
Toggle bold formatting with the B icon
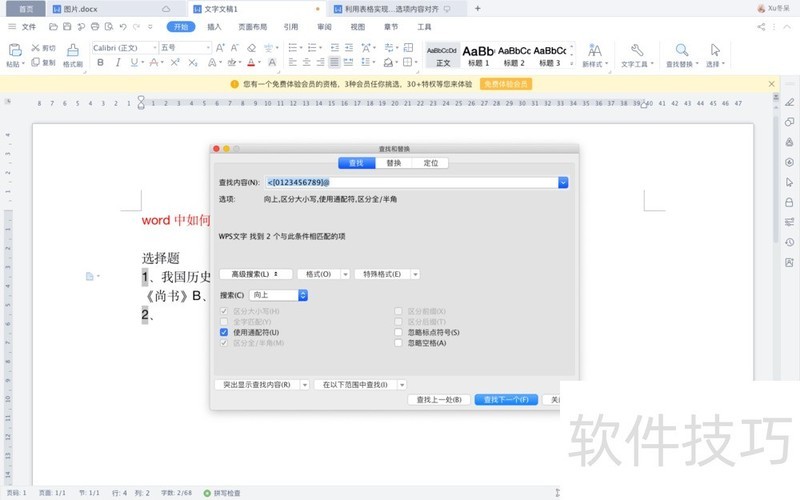click(101, 62)
